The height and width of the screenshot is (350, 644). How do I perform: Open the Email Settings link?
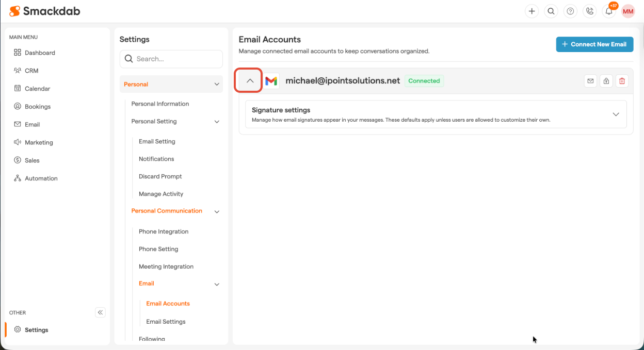tap(166, 322)
